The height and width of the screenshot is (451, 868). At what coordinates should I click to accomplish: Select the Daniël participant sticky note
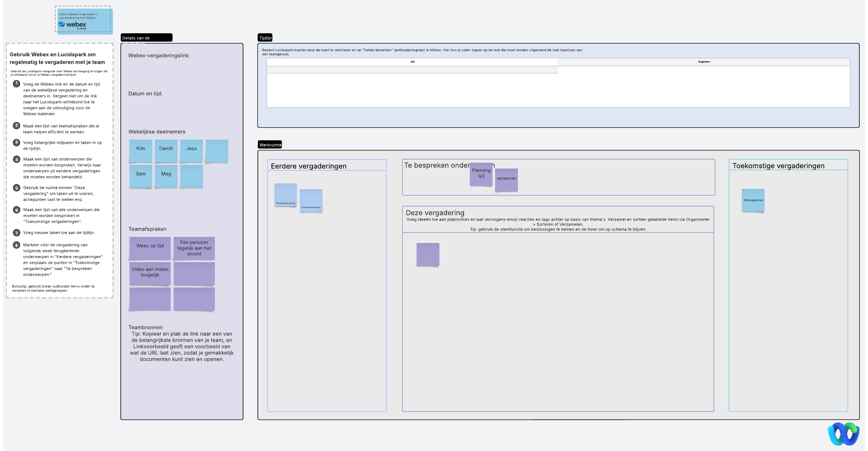[166, 150]
